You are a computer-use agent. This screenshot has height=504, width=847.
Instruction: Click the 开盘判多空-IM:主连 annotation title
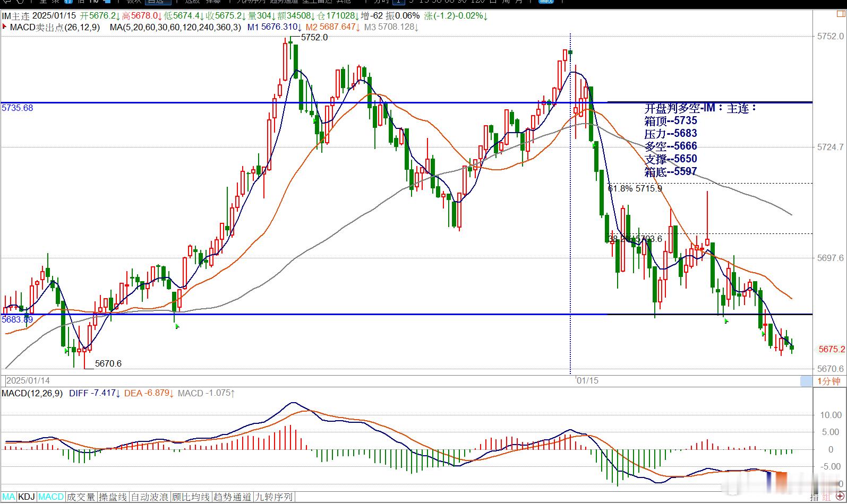pyautogui.click(x=701, y=108)
